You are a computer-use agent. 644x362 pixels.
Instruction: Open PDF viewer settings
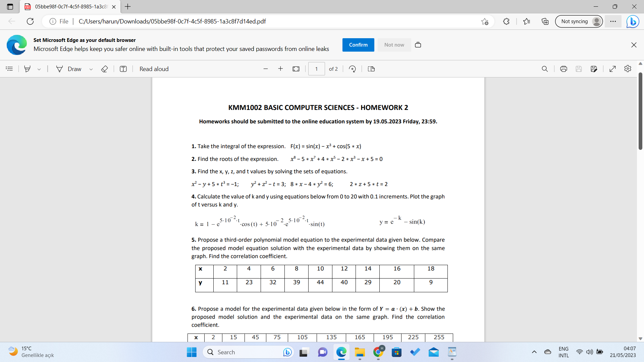coord(628,69)
